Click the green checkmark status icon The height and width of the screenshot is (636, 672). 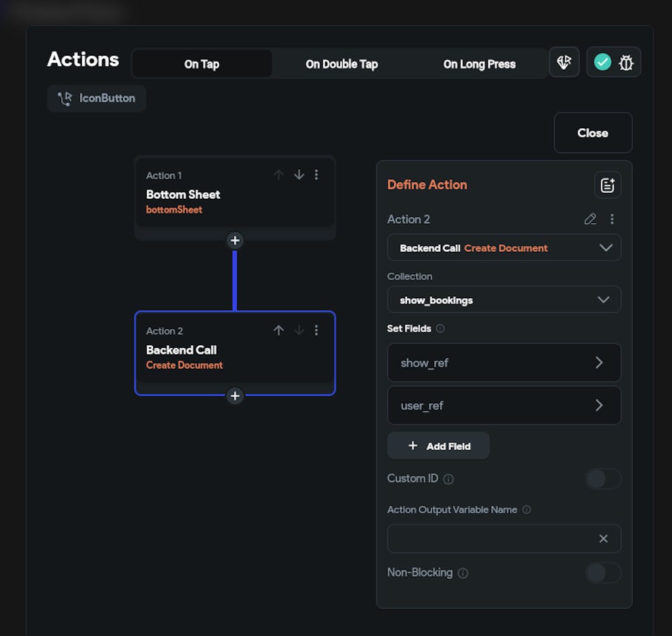[x=602, y=62]
